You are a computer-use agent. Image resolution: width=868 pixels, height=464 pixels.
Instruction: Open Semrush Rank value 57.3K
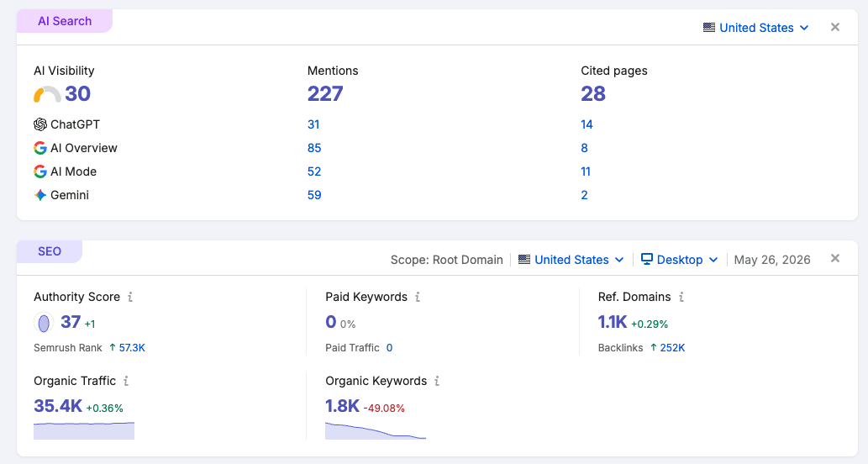tap(132, 348)
